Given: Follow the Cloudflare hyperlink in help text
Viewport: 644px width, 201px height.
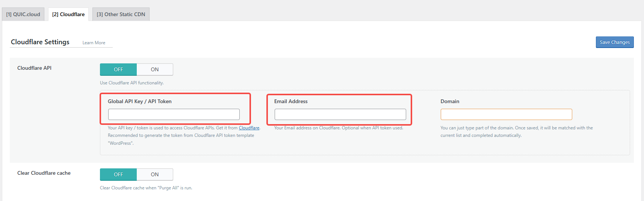Looking at the screenshot, I should pyautogui.click(x=249, y=128).
